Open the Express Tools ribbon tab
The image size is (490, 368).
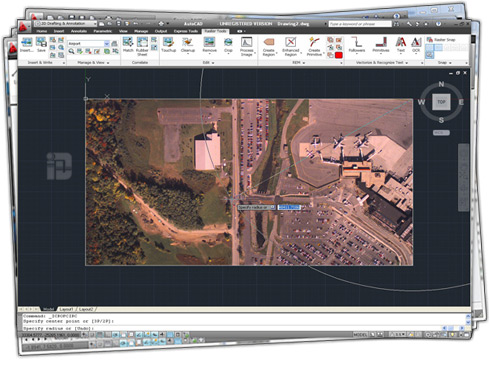pos(186,31)
